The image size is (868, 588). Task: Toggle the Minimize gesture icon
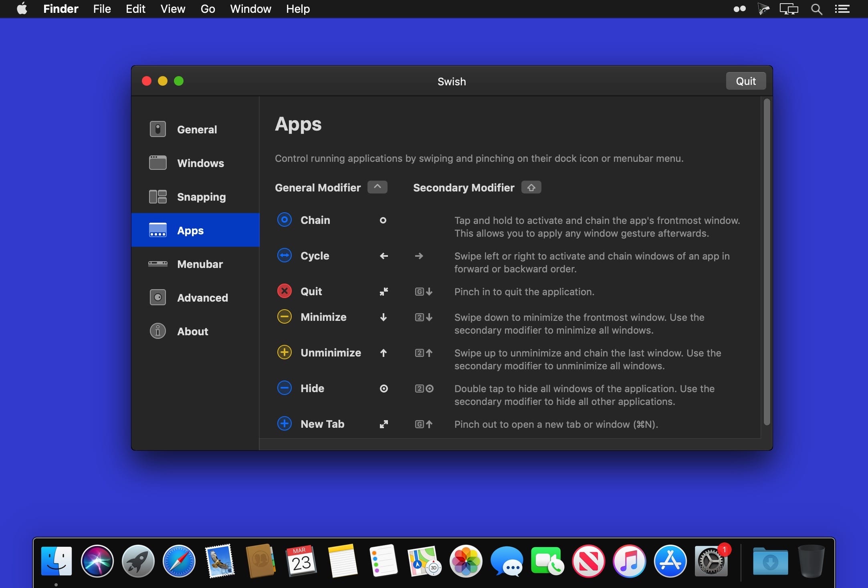point(285,317)
